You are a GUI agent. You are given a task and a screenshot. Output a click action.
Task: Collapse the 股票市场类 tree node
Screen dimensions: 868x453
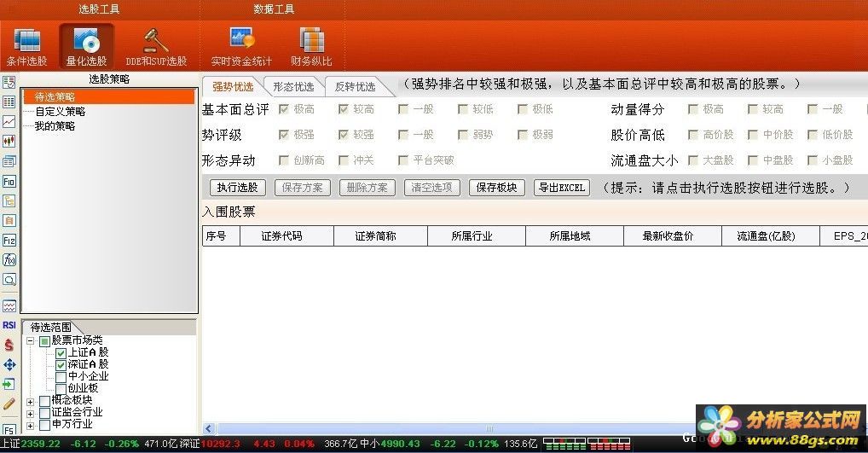(31, 341)
